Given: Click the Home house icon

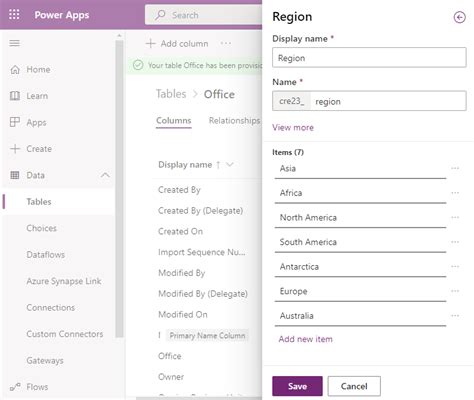Looking at the screenshot, I should 15,69.
